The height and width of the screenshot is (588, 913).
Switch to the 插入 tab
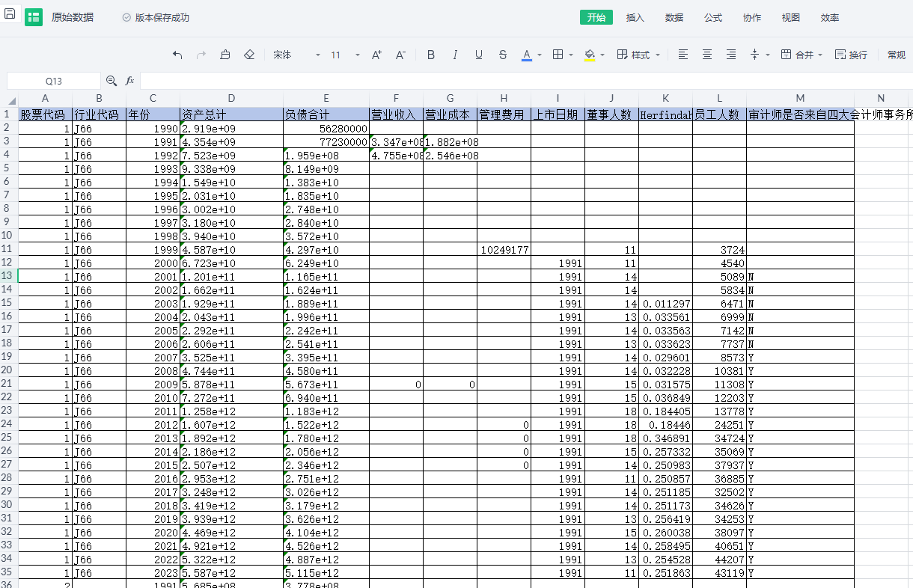pos(635,17)
